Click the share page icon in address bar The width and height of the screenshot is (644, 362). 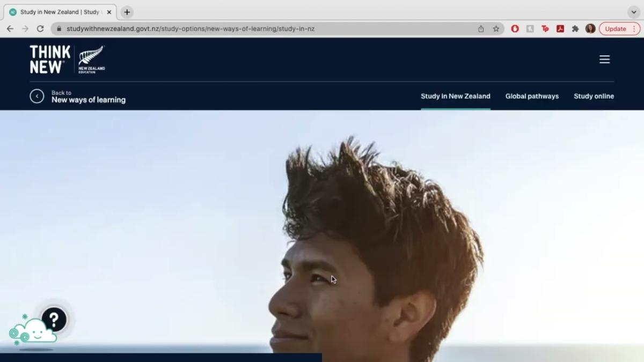coord(481,29)
